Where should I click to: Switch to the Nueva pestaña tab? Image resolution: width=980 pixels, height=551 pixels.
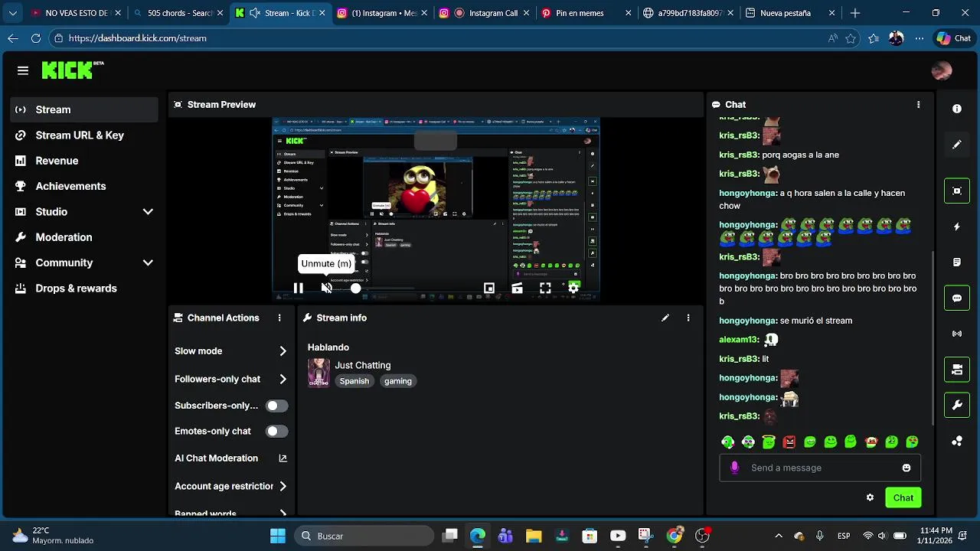click(x=789, y=13)
